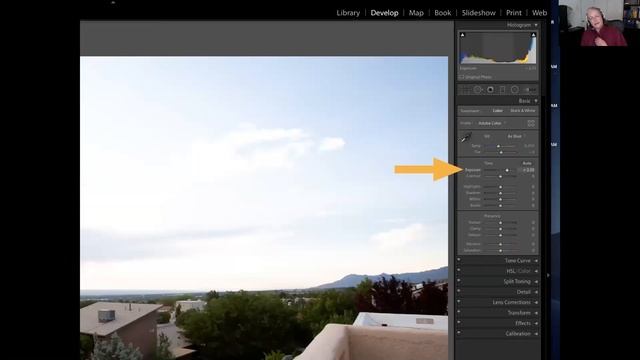Select the Crop Overlay tool
Screen dimensions: 640x360
[x=465, y=89]
